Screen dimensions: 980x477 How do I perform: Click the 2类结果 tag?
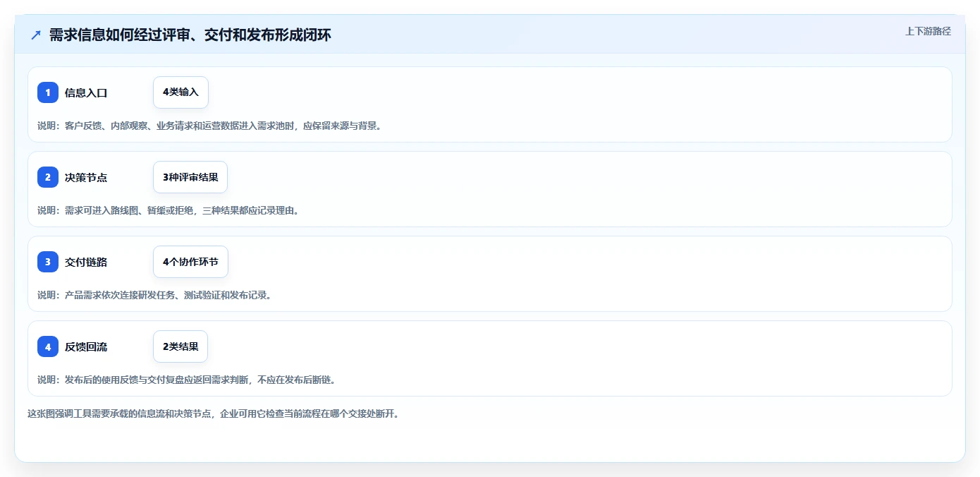(180, 346)
